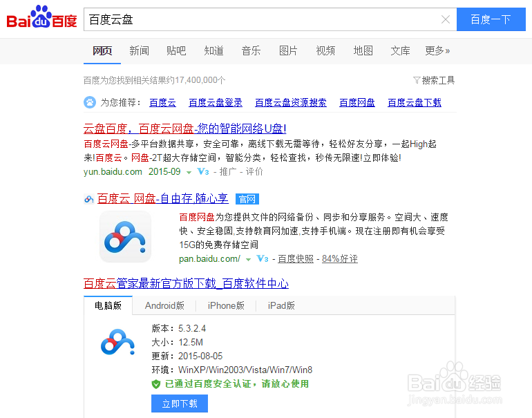Switch to the 新闻 tab

(x=139, y=51)
